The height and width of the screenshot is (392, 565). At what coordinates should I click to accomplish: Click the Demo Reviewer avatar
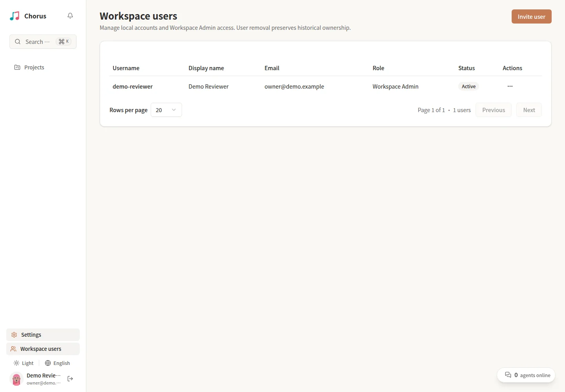pyautogui.click(x=16, y=379)
